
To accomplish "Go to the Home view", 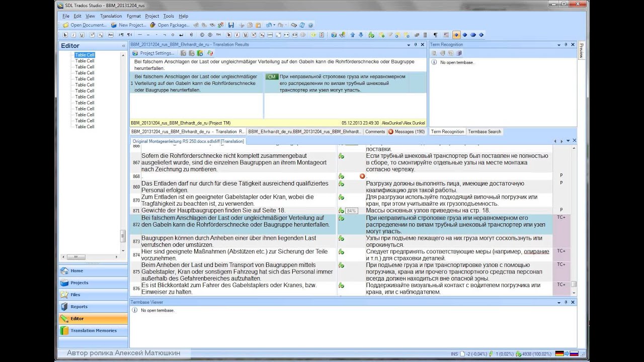I will coord(93,270).
